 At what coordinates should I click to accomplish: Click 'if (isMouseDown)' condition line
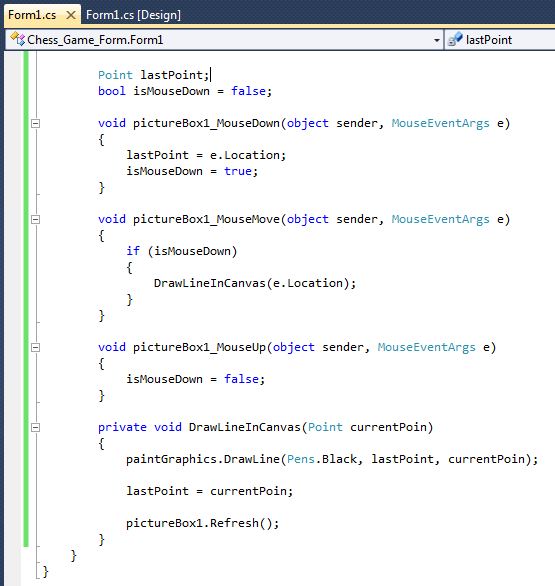click(x=182, y=251)
